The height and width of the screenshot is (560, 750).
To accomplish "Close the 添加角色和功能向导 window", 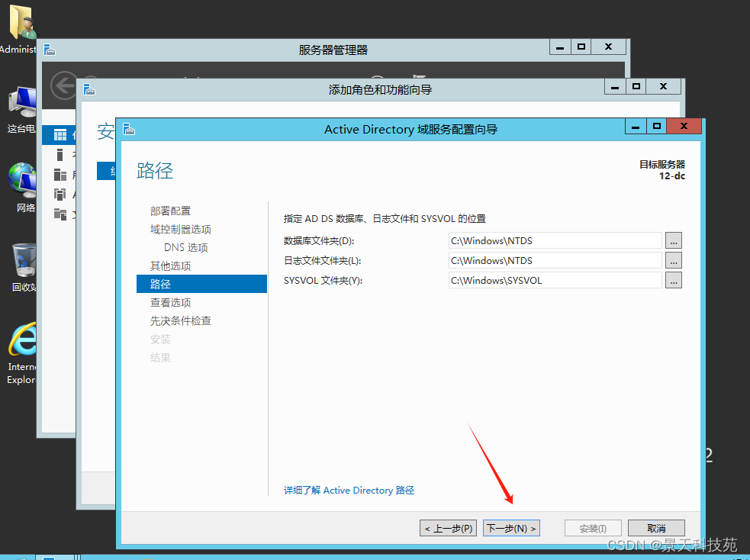I will (x=664, y=86).
